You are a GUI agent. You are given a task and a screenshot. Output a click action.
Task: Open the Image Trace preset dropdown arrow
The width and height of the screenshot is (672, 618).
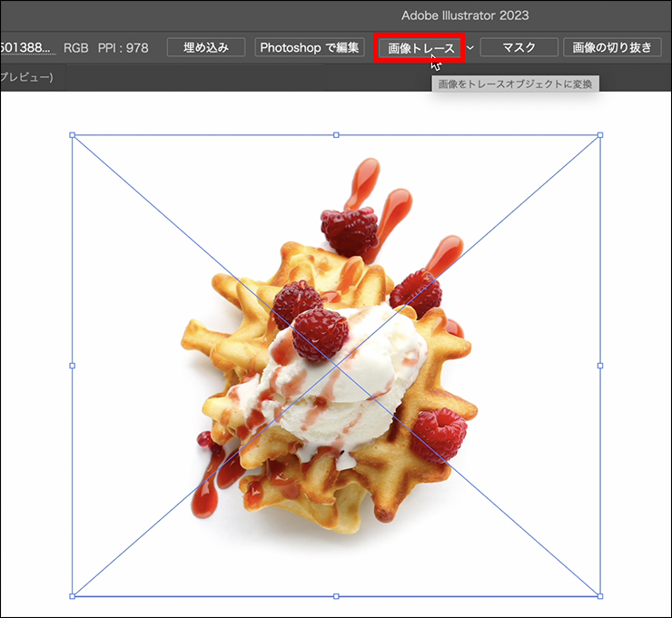pos(470,47)
